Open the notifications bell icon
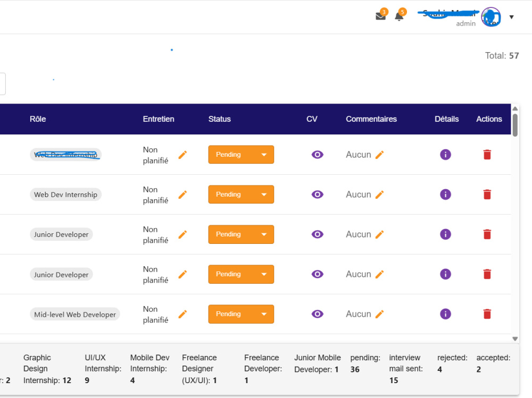 tap(399, 16)
